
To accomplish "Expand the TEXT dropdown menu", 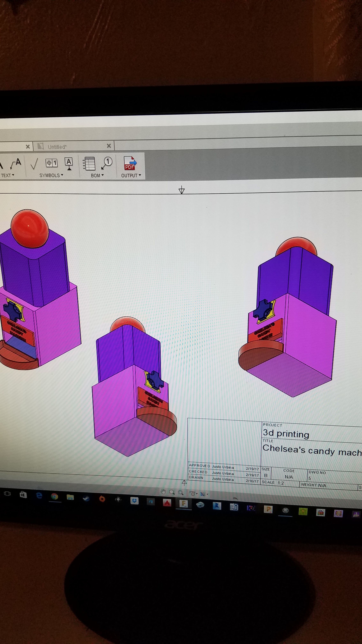I will point(8,176).
